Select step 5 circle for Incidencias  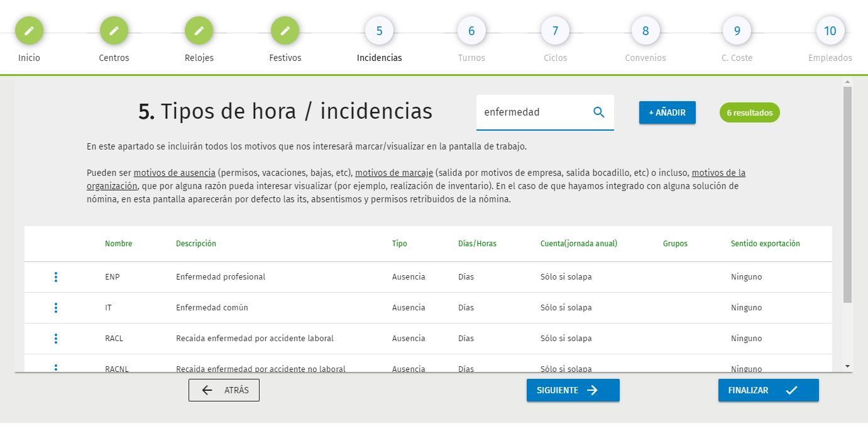(x=379, y=31)
